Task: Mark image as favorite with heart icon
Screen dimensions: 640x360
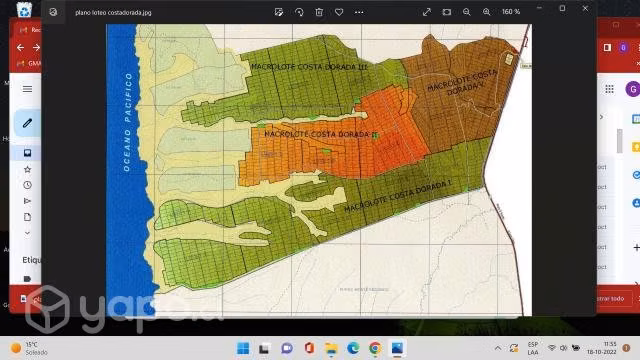Action: [339, 12]
